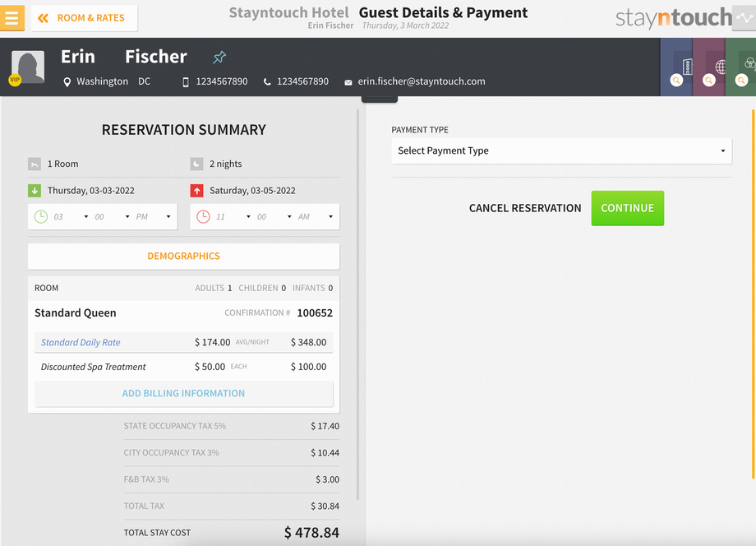756x546 pixels.
Task: Open the departure AM dropdown
Action: (316, 217)
